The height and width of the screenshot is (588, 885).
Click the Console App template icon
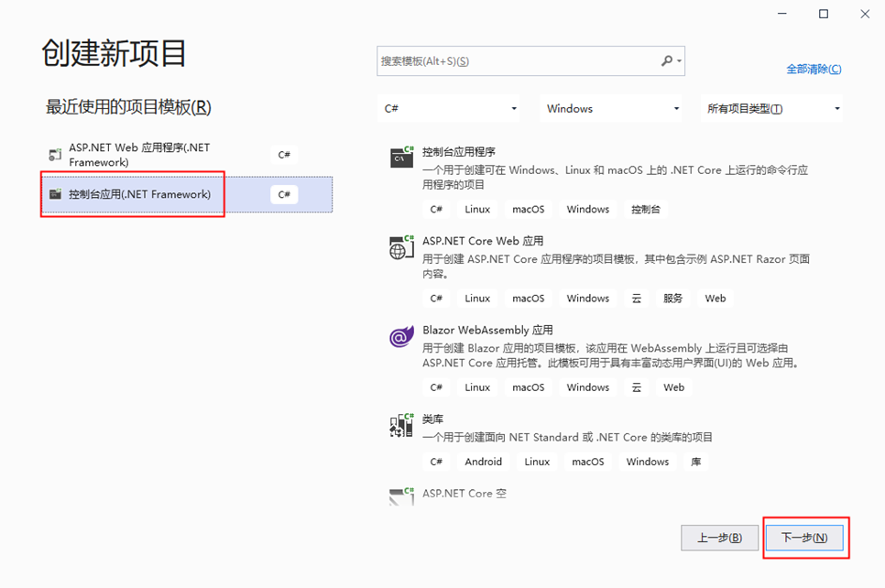(401, 157)
